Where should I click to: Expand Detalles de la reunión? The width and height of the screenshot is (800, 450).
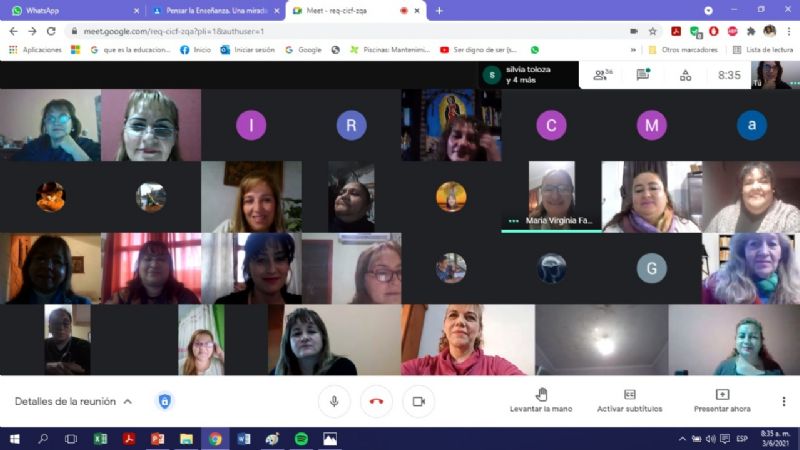point(73,402)
